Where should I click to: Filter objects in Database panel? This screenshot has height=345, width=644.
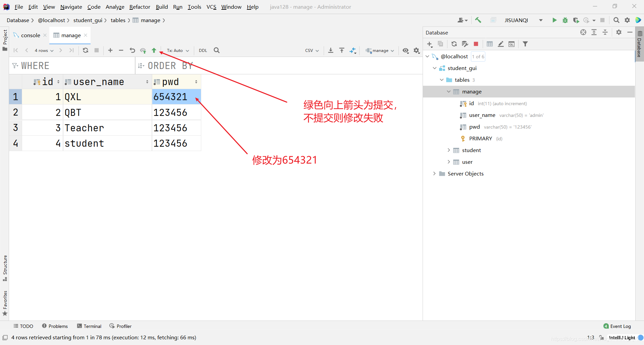pyautogui.click(x=525, y=44)
